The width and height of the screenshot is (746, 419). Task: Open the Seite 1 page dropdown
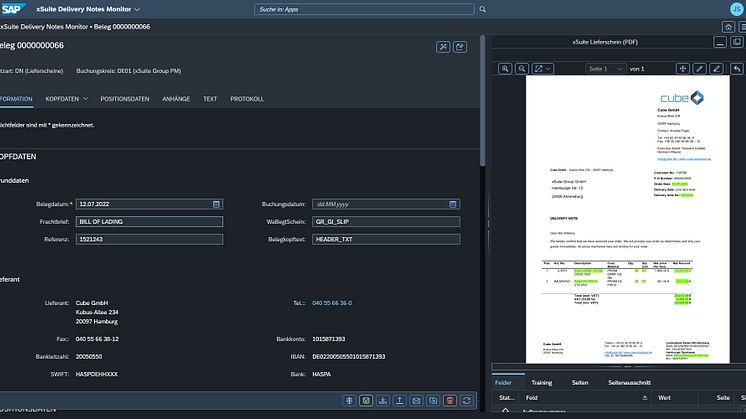click(605, 69)
